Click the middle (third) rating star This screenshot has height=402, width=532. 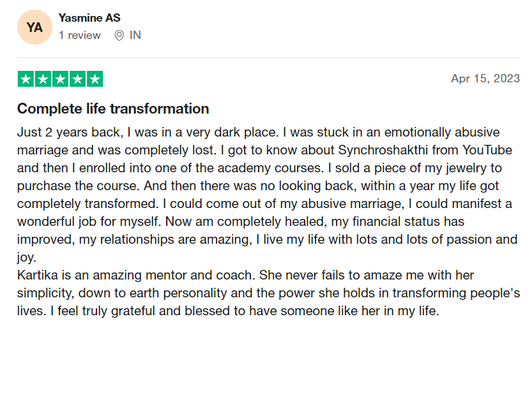click(61, 79)
